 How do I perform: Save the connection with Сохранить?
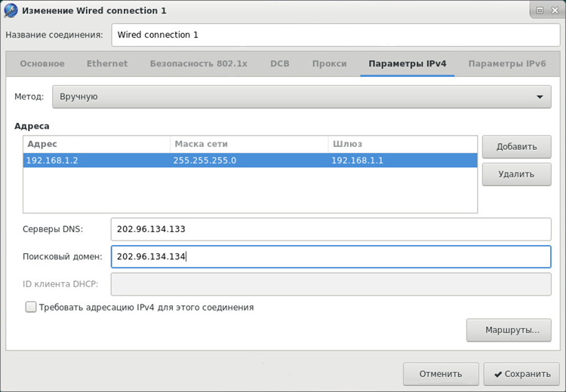pyautogui.click(x=518, y=373)
